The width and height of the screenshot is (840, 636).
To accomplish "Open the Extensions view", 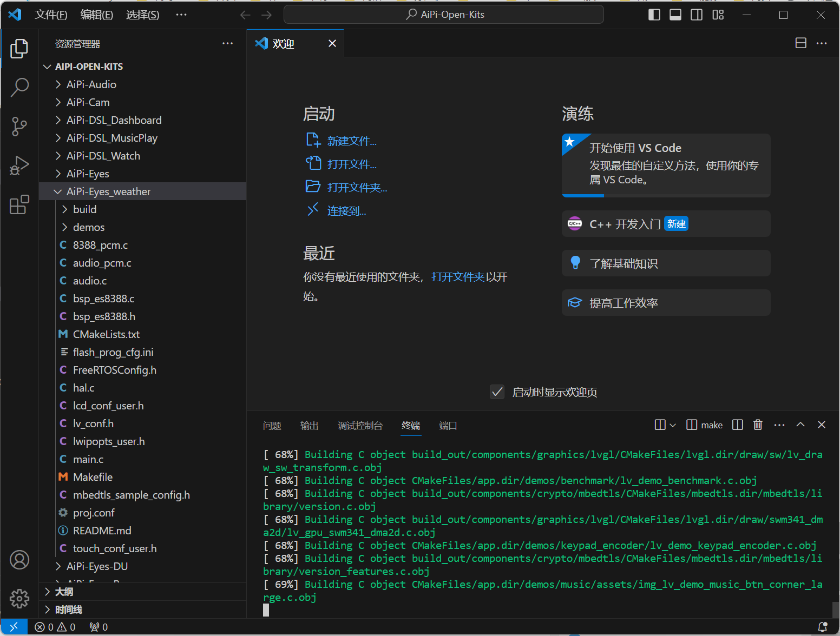I will 19,205.
